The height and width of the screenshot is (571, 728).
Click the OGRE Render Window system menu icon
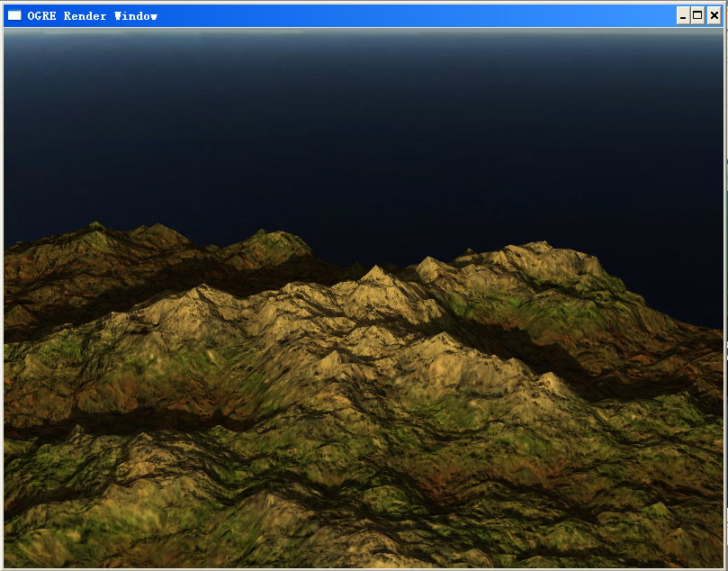pyautogui.click(x=14, y=16)
